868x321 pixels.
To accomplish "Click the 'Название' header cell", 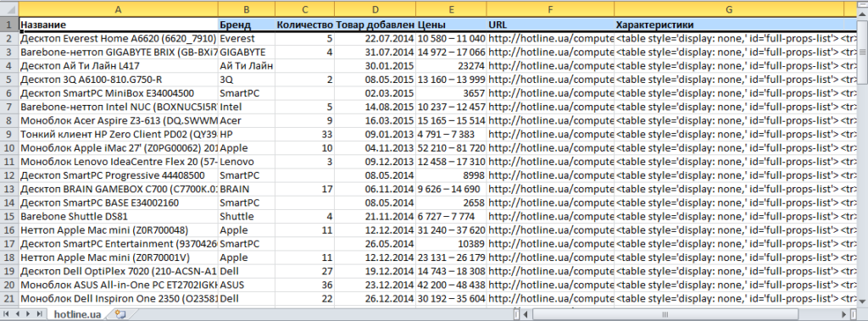I will point(118,25).
